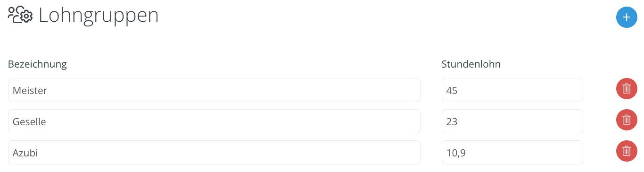Viewport: 644px width, 172px height.
Task: Edit the hourly wage for Meister
Action: pyautogui.click(x=512, y=90)
